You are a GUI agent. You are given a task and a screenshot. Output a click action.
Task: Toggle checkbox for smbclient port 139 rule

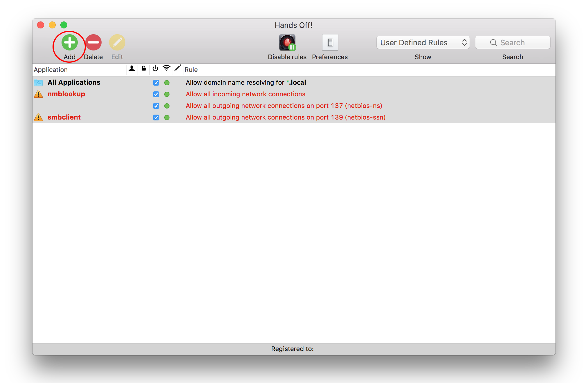click(156, 118)
